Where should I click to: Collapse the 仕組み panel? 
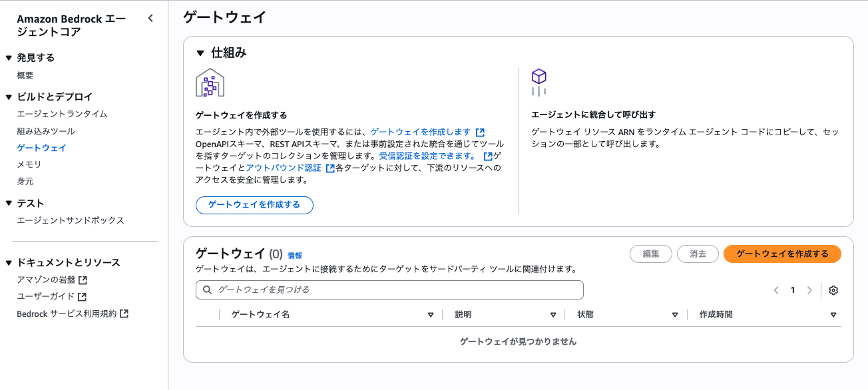pos(200,53)
